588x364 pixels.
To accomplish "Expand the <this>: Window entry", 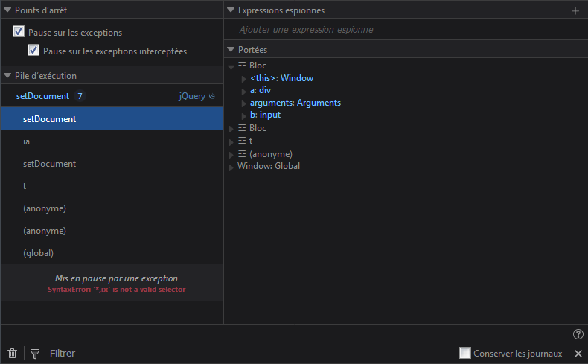I will (243, 79).
